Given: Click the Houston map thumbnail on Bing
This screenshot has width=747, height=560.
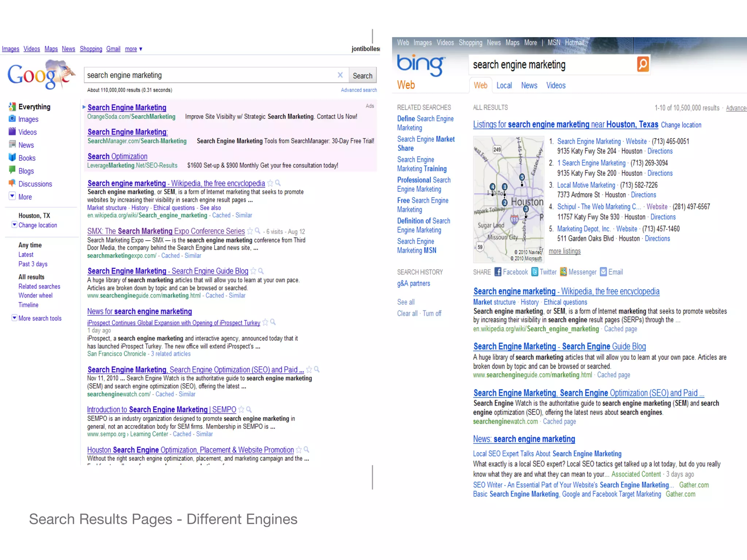Looking at the screenshot, I should pyautogui.click(x=508, y=199).
